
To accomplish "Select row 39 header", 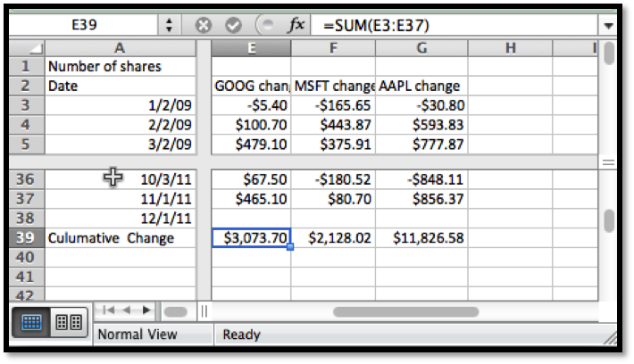I will coord(25,237).
